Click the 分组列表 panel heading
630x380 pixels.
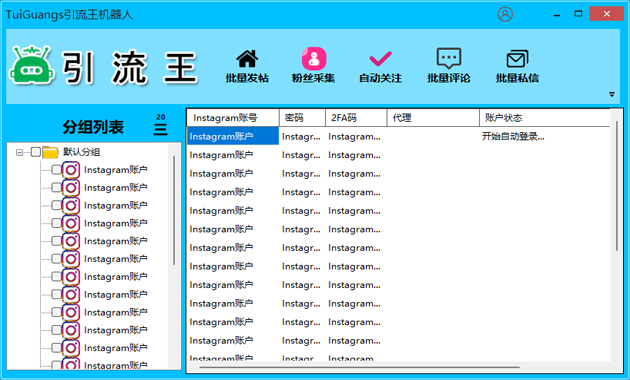(93, 127)
